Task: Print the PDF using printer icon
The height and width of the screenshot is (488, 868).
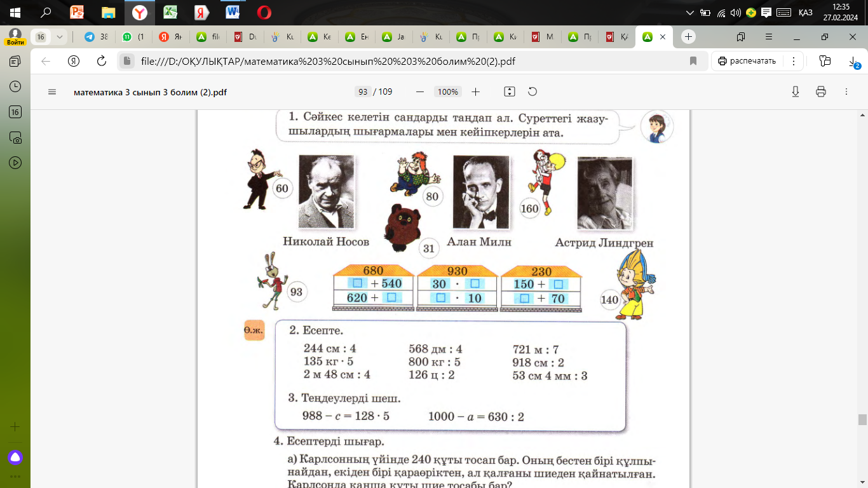Action: (821, 91)
